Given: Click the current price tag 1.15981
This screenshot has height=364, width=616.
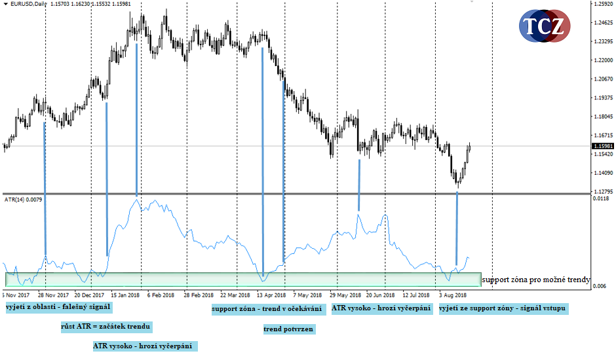Looking at the screenshot, I should tap(602, 146).
